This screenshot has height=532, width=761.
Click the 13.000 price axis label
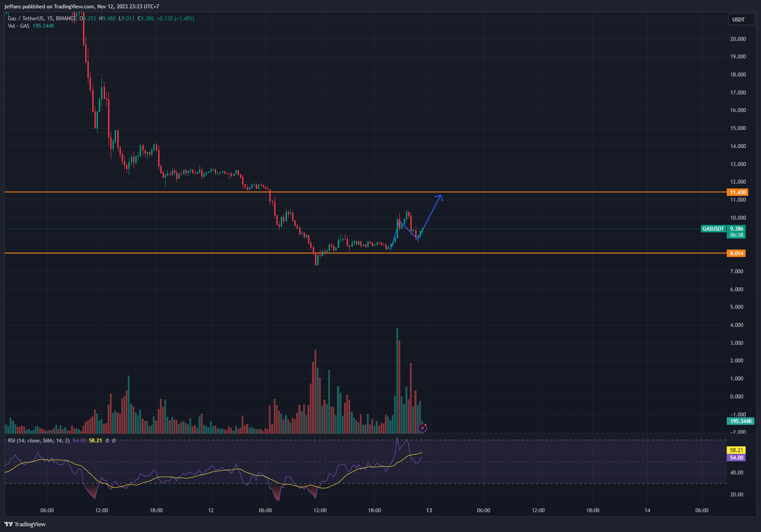pos(738,164)
